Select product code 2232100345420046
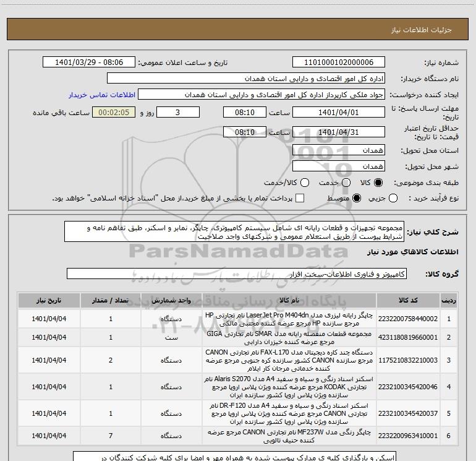 [x=408, y=387]
